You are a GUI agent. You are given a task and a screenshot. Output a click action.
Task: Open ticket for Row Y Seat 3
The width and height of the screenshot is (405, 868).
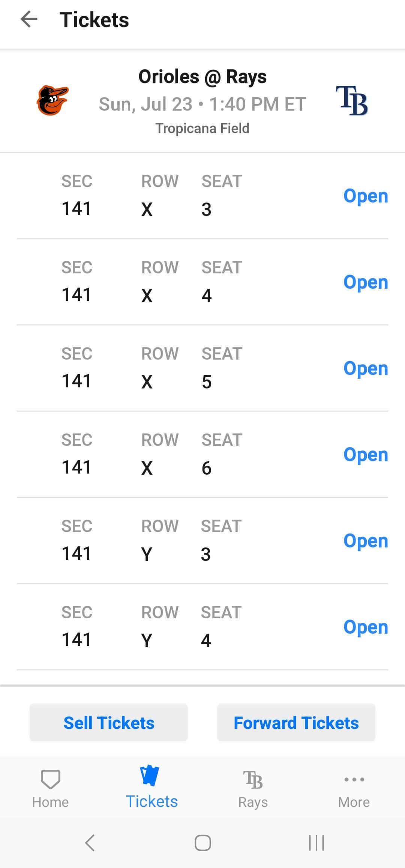(366, 541)
